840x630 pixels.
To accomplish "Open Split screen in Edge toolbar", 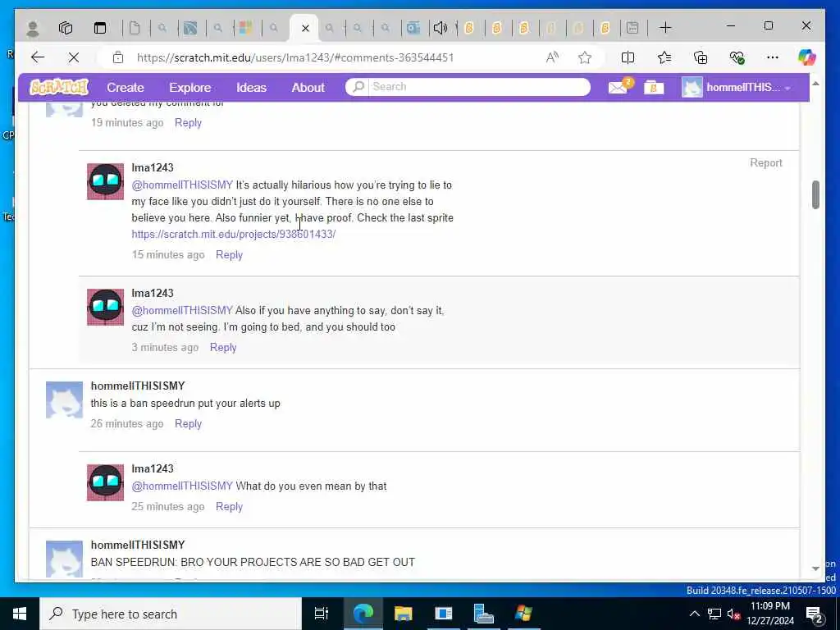I will (628, 57).
